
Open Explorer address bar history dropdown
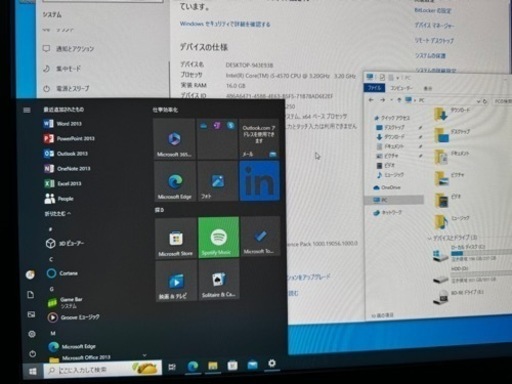pyautogui.click(x=479, y=101)
